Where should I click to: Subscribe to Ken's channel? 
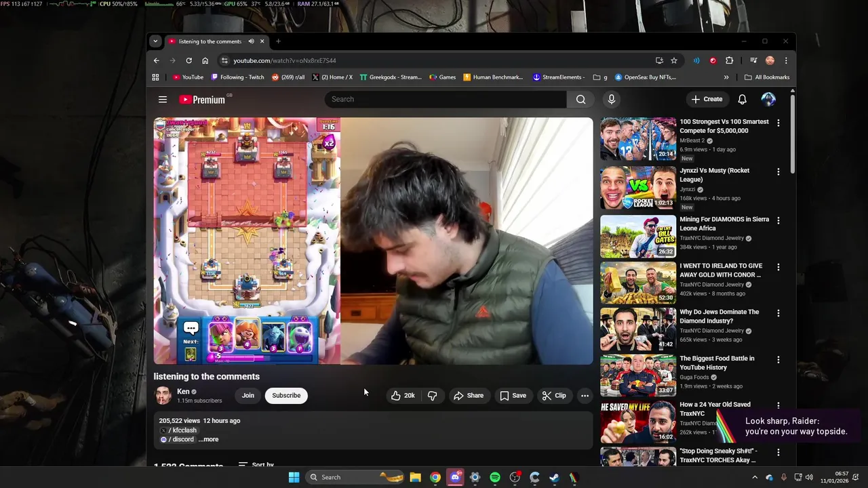[286, 396]
